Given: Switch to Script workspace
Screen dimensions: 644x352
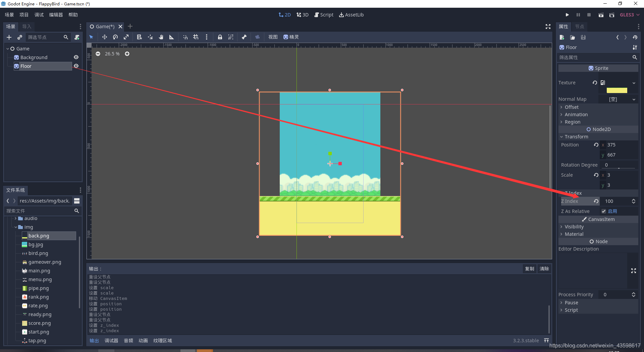Looking at the screenshot, I should pyautogui.click(x=324, y=15).
